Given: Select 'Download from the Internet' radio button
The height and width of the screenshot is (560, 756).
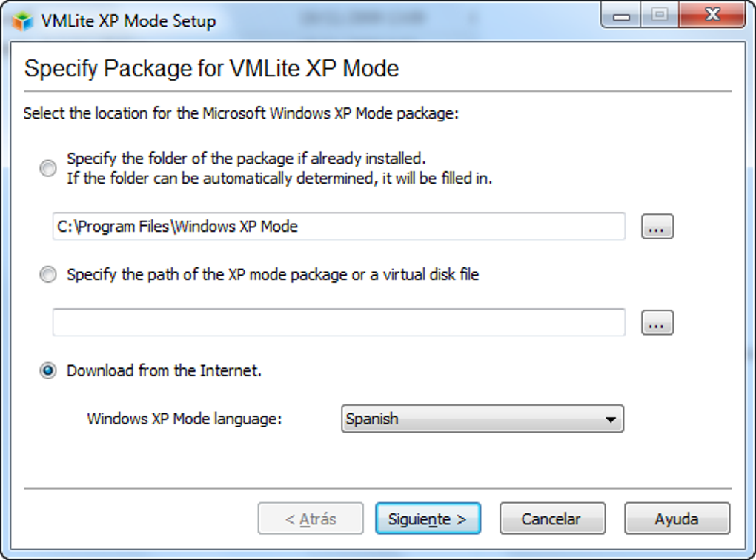Looking at the screenshot, I should tap(48, 371).
